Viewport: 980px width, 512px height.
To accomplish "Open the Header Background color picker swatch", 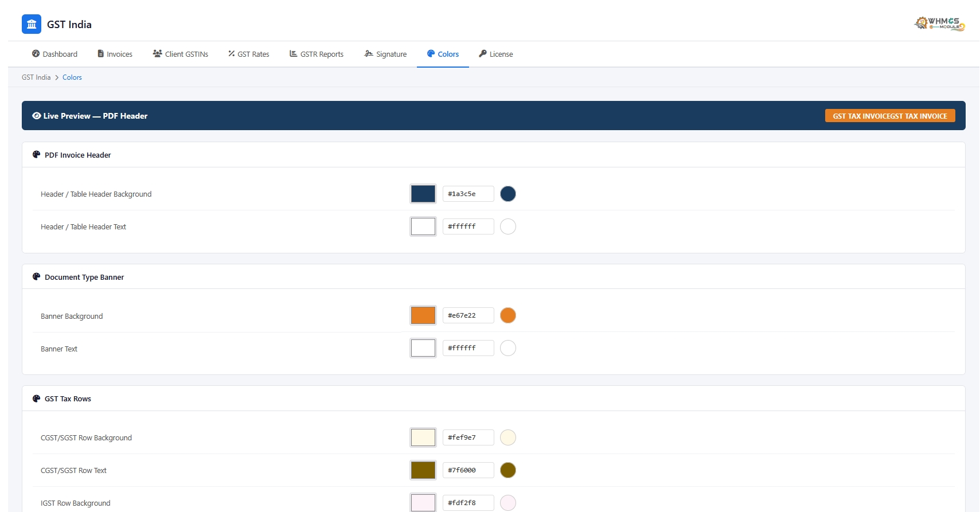I will 423,194.
